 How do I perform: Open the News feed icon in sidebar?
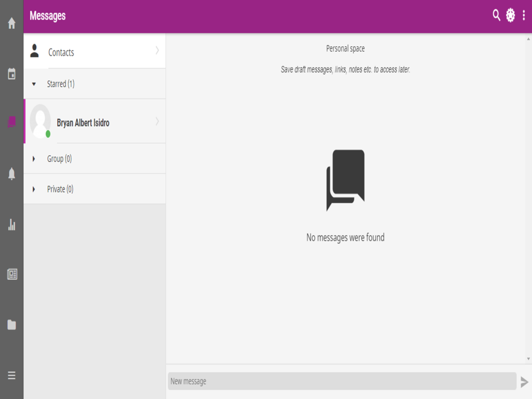(12, 274)
